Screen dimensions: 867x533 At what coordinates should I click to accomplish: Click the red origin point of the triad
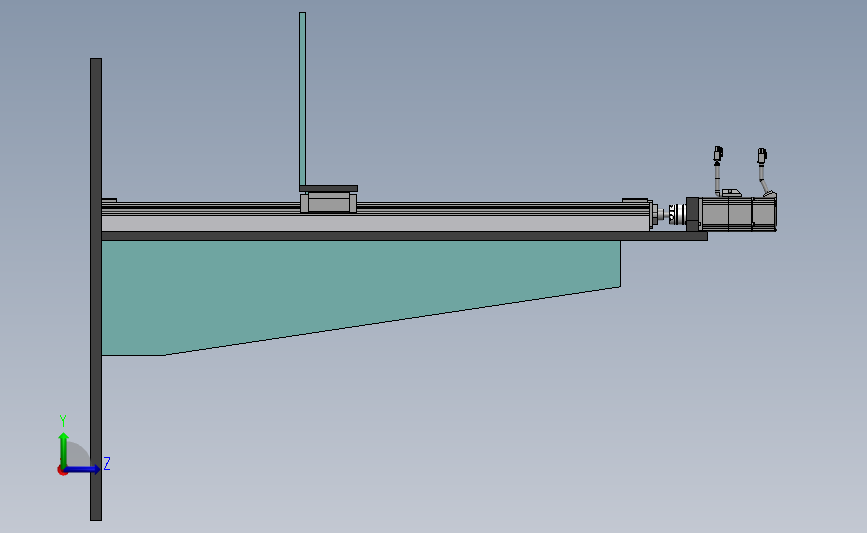click(x=62, y=471)
